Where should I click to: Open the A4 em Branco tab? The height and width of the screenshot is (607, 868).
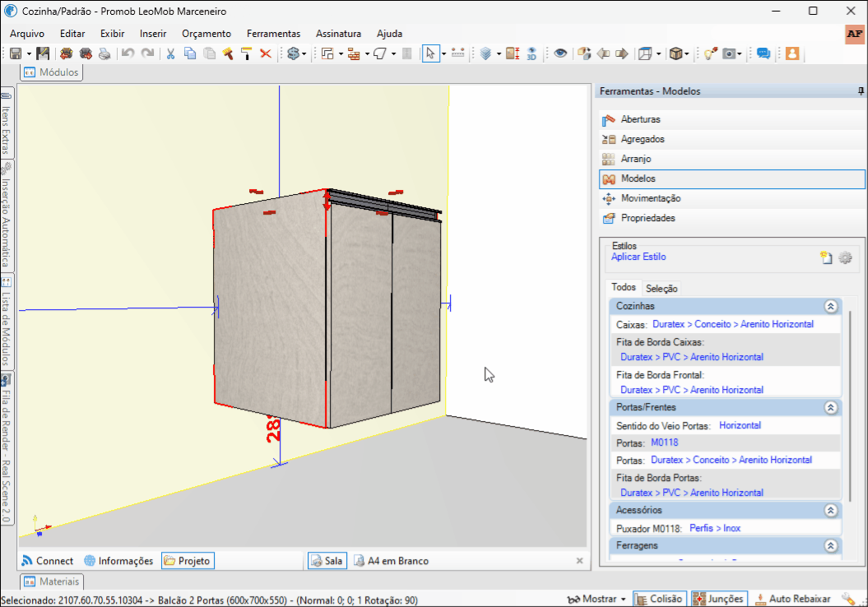392,560
